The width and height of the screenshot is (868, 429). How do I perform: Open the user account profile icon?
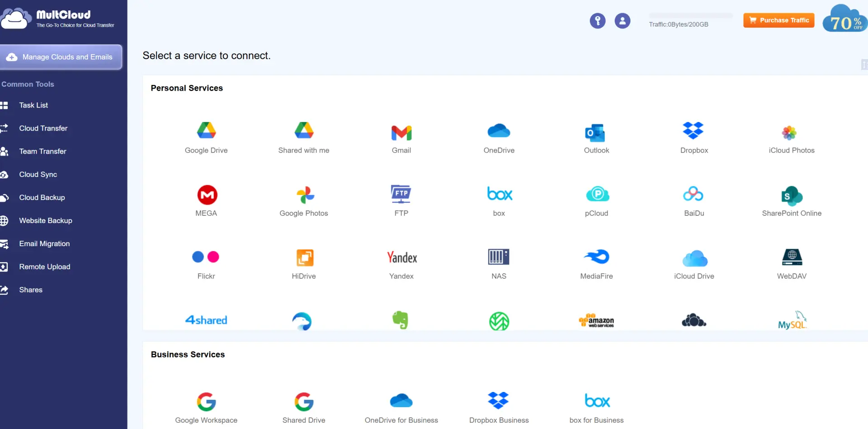pyautogui.click(x=622, y=21)
